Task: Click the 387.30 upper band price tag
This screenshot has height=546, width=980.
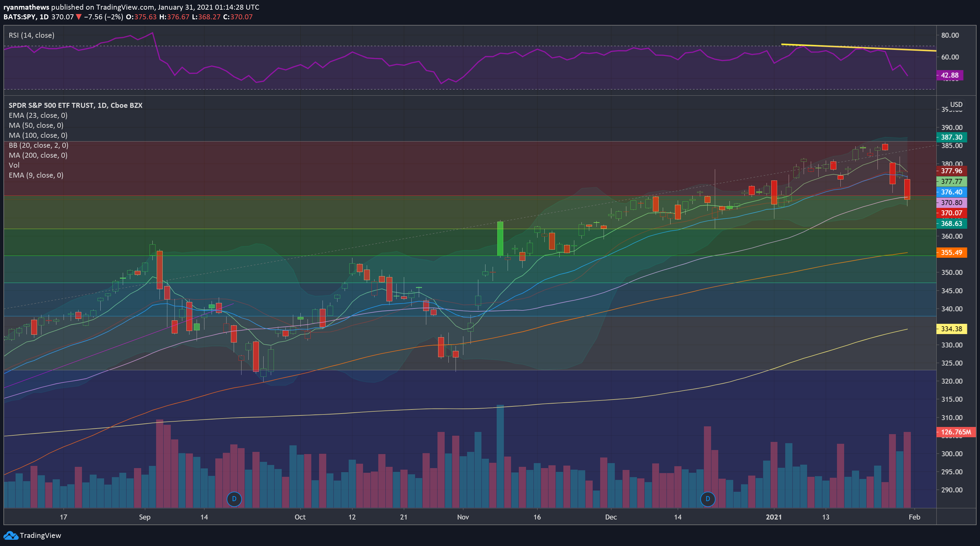Action: point(951,137)
